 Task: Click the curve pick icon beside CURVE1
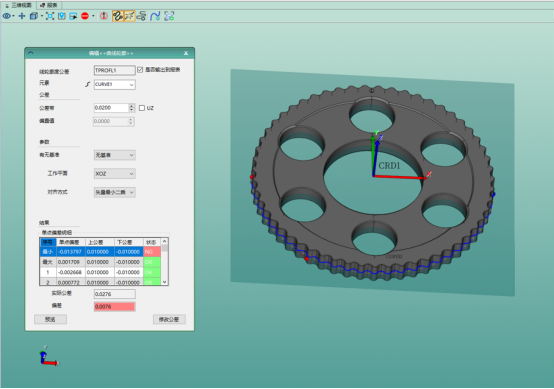(88, 84)
